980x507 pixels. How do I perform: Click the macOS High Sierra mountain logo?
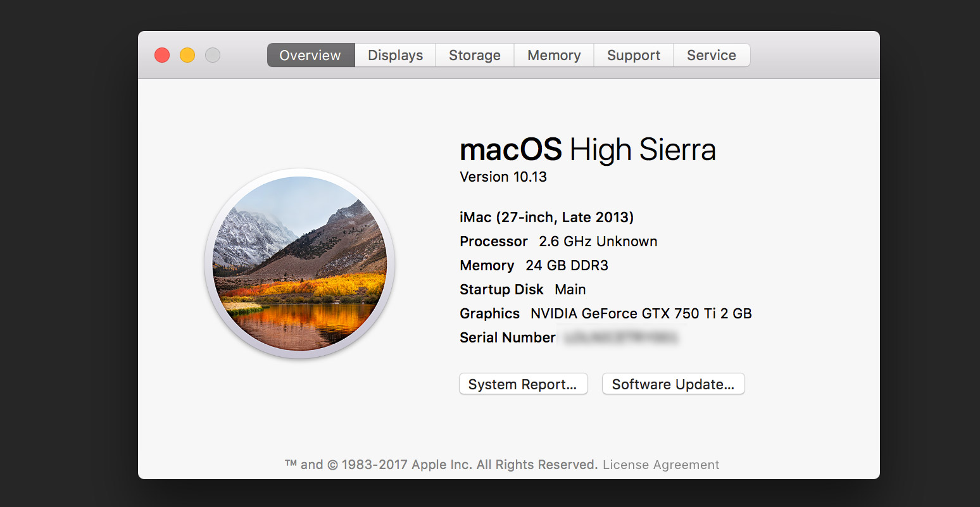point(299,263)
